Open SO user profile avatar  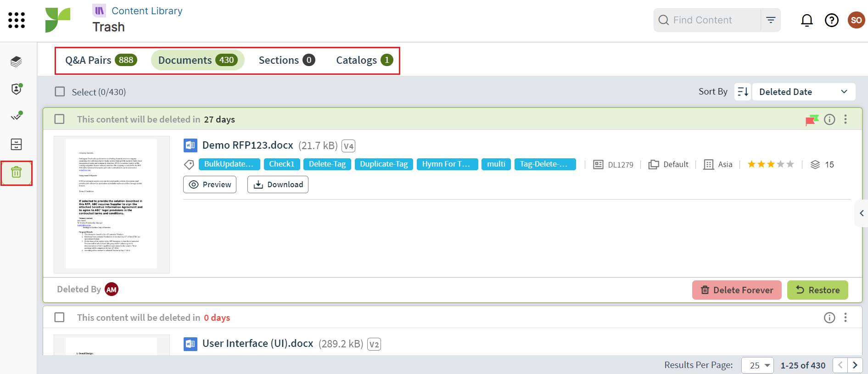(856, 20)
